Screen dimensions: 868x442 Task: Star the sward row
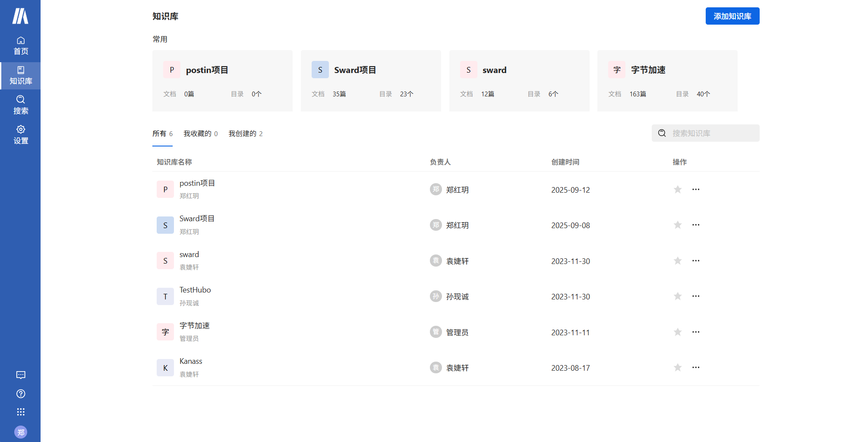(678, 261)
